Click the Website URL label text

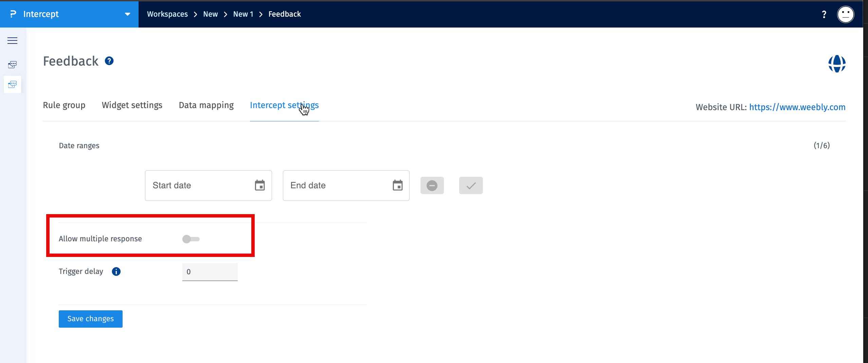pos(721,107)
